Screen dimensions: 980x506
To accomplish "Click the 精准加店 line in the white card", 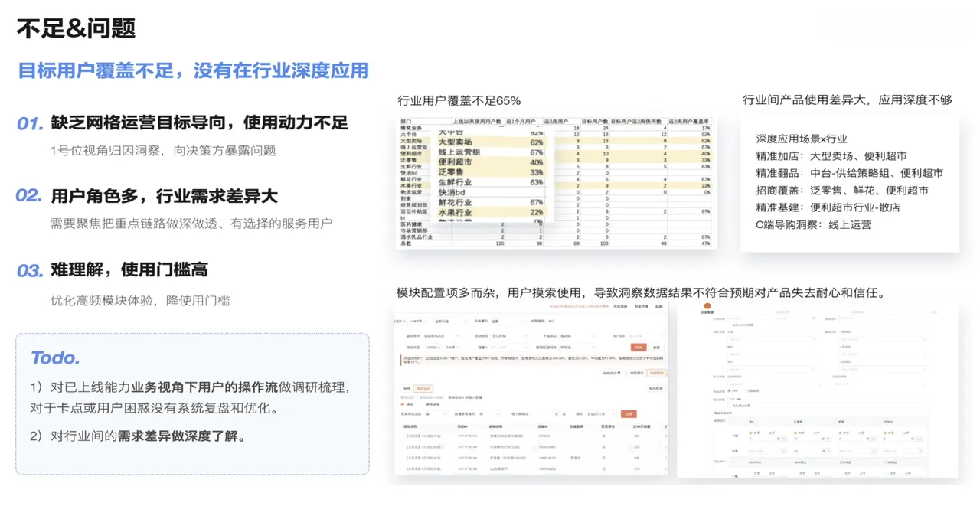I will (x=831, y=156).
